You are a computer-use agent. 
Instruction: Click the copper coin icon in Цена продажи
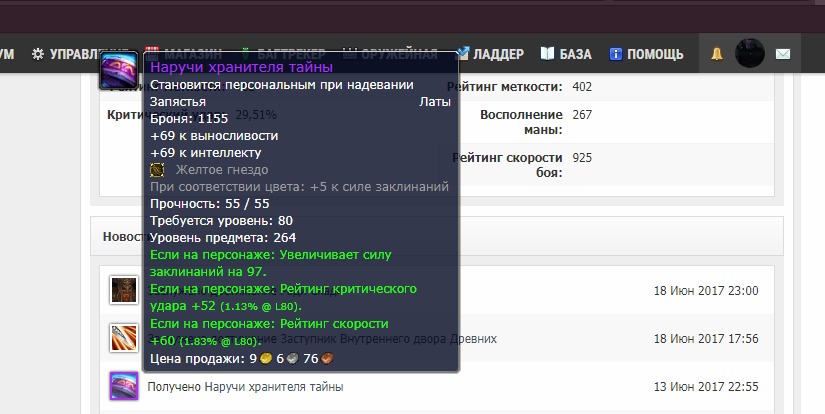point(327,358)
